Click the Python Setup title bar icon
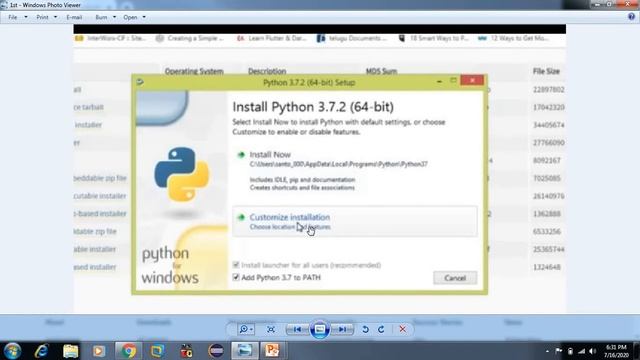Screen dimensions: 640x360 (140, 82)
